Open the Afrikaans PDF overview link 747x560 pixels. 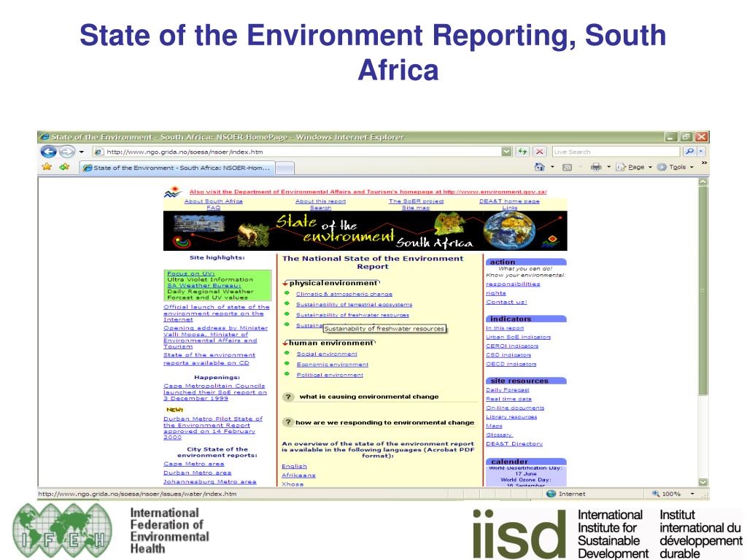pyautogui.click(x=298, y=475)
